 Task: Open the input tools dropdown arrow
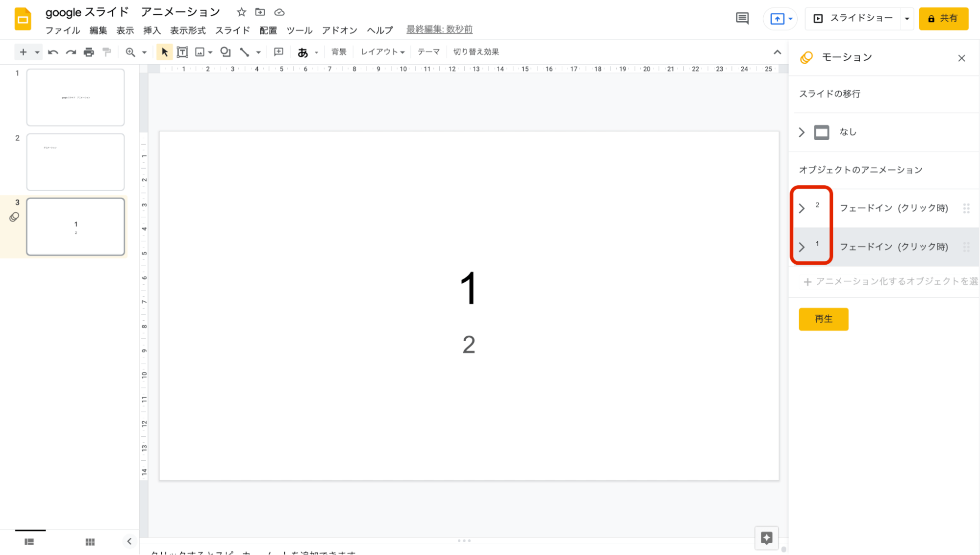[x=316, y=52]
